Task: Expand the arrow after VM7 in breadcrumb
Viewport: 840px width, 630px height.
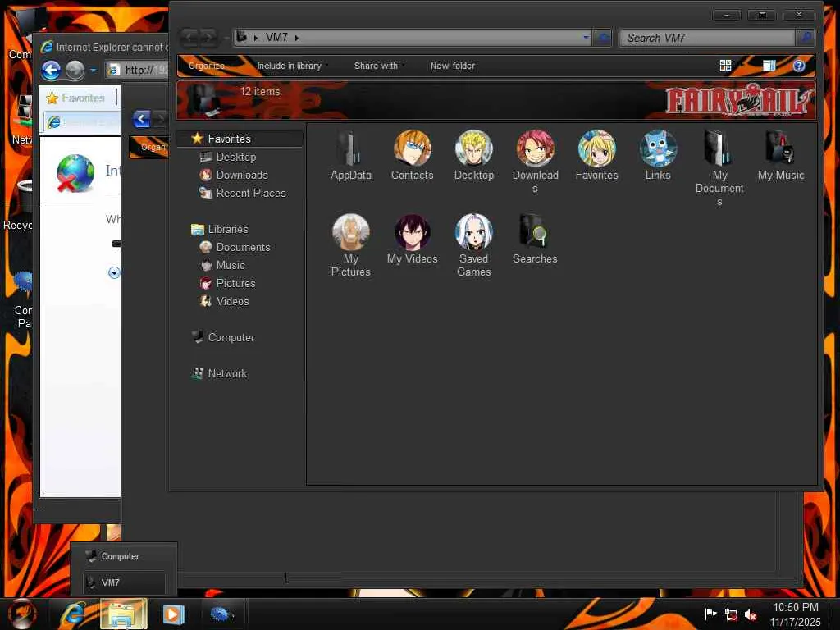Action: pyautogui.click(x=296, y=38)
